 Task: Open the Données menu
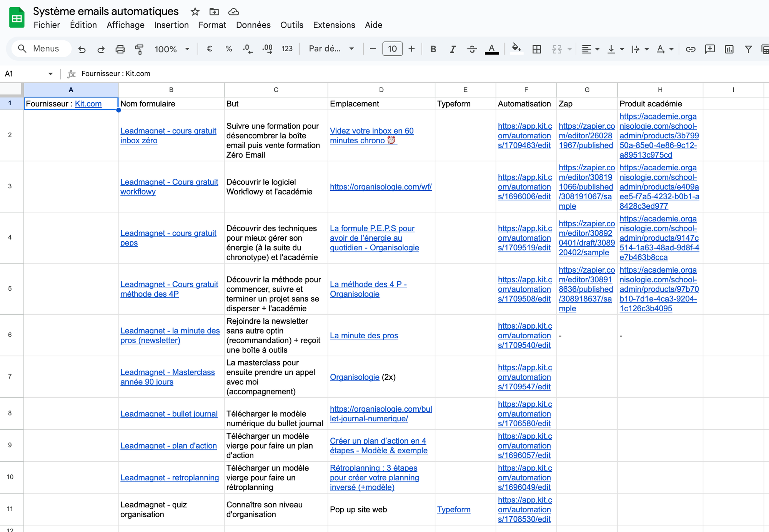click(253, 25)
